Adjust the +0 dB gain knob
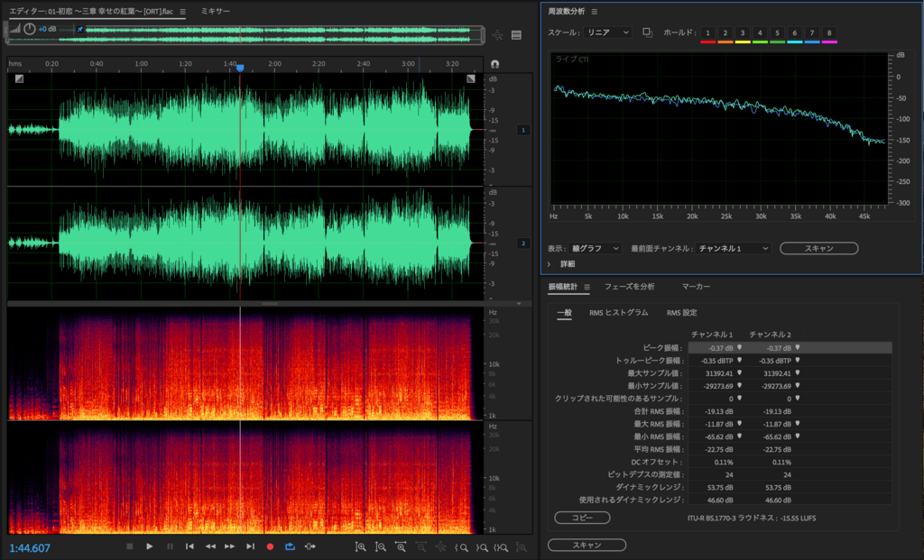This screenshot has height=560, width=924. pyautogui.click(x=30, y=29)
